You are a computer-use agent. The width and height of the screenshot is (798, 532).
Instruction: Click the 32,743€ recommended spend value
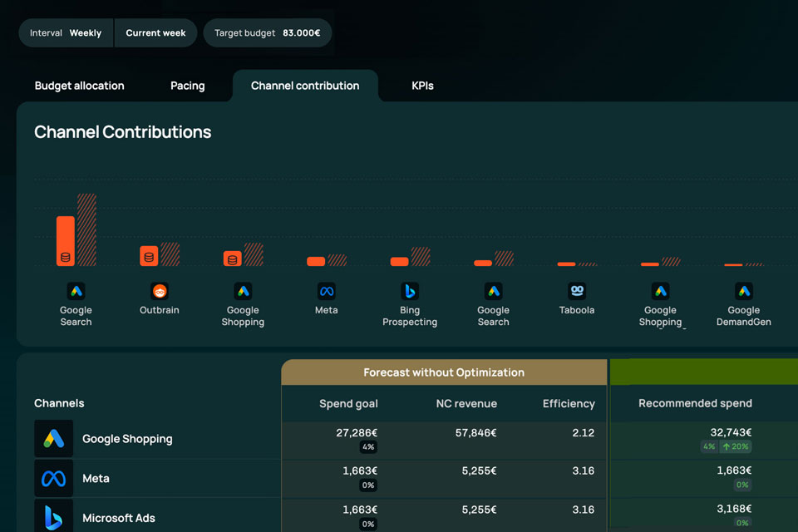click(731, 432)
